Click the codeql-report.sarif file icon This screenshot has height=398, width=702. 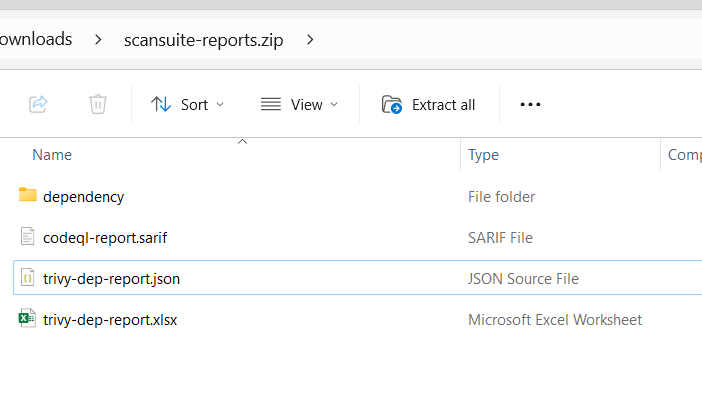click(27, 236)
